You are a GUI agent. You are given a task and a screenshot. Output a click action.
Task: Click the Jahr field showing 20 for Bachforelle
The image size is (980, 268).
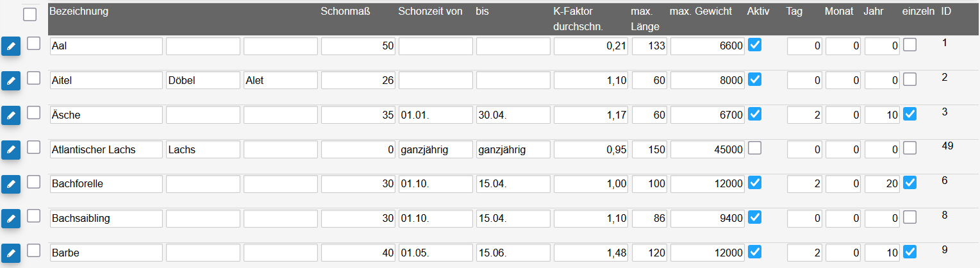point(882,184)
